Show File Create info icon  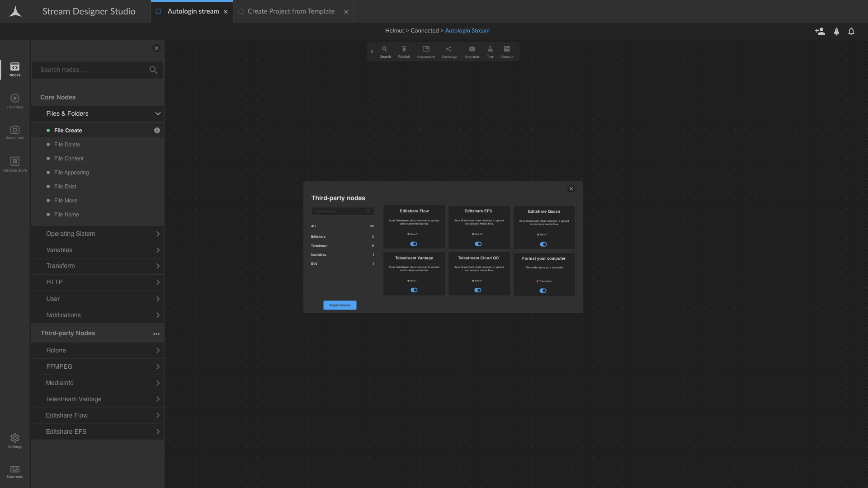click(157, 131)
